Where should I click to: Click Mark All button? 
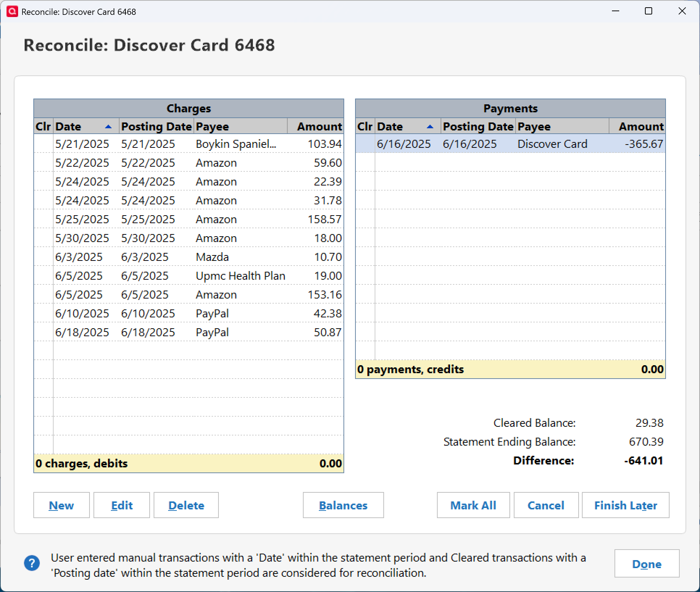click(x=473, y=505)
